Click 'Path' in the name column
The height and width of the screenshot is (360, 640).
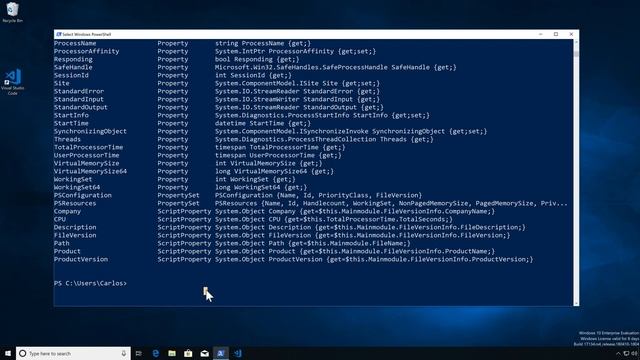pos(62,243)
